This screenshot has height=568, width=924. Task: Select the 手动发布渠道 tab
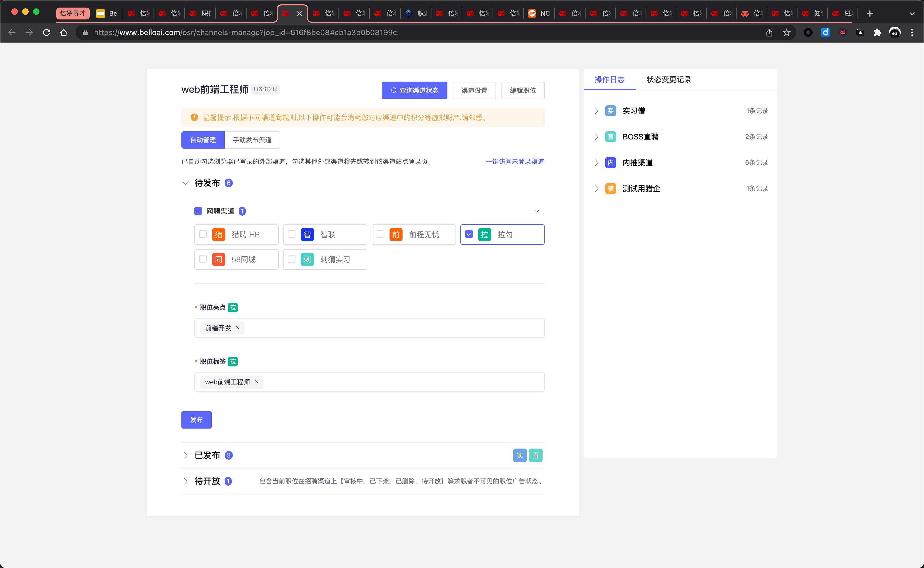252,140
